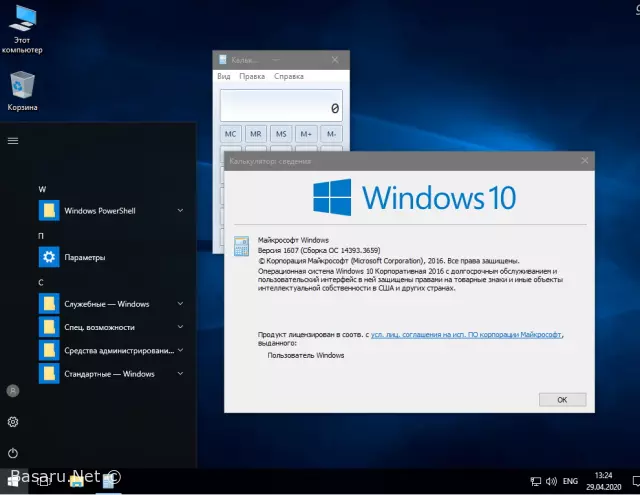Open the Параметры gear tile icon
This screenshot has width=640, height=495.
point(49,257)
